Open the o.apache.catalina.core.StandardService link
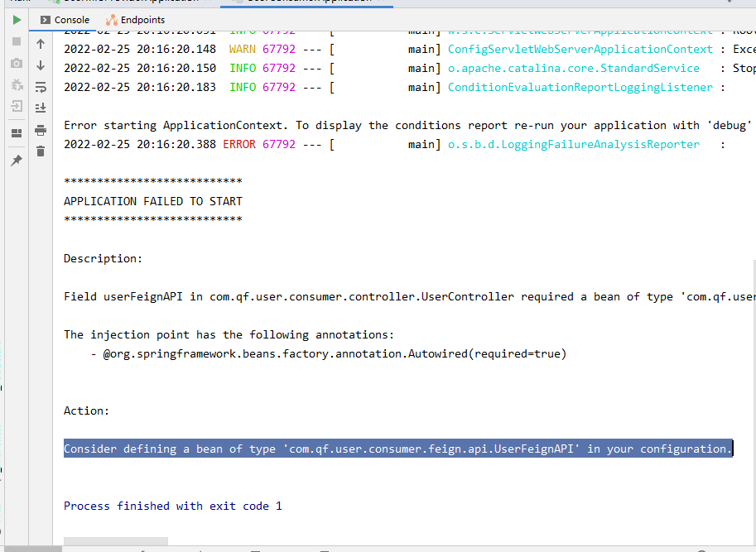Image resolution: width=756 pixels, height=552 pixels. click(573, 69)
